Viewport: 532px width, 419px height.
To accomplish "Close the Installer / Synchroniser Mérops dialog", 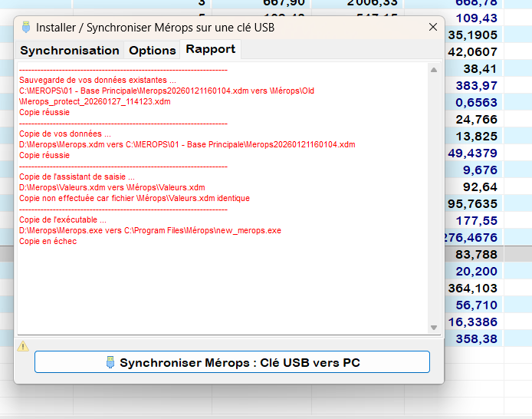I will [432, 27].
